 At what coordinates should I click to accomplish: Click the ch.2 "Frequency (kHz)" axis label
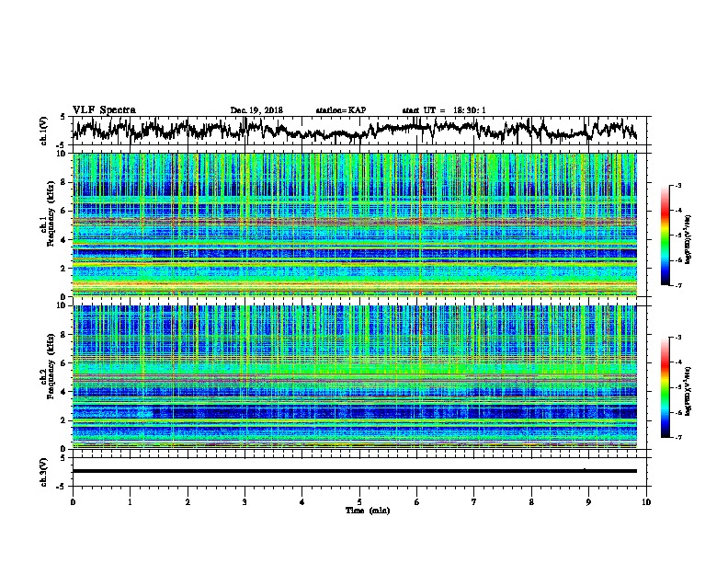pyautogui.click(x=51, y=366)
